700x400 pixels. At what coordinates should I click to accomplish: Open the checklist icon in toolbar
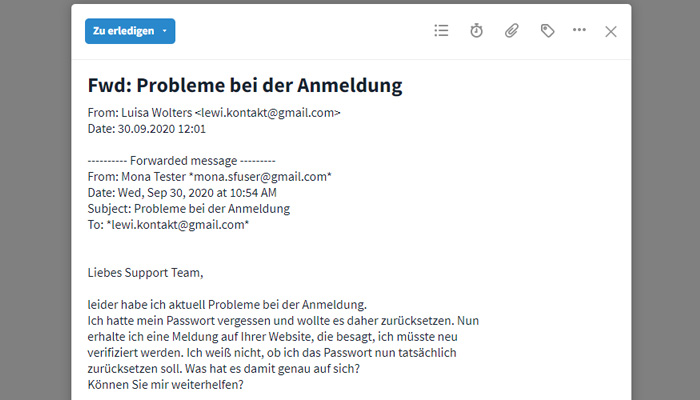click(441, 31)
